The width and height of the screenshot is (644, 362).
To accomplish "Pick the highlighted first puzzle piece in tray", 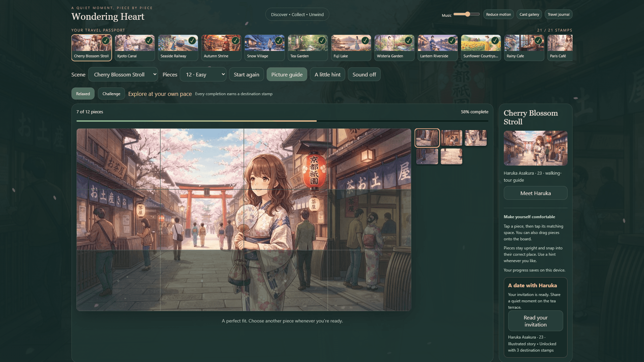I will click(x=427, y=138).
